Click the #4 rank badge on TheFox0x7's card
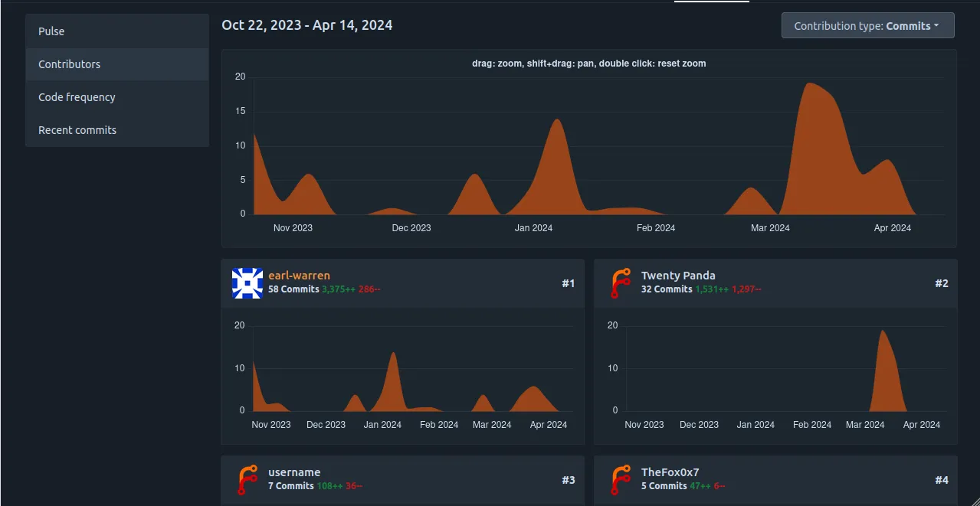Viewport: 980px width, 506px height. point(942,480)
